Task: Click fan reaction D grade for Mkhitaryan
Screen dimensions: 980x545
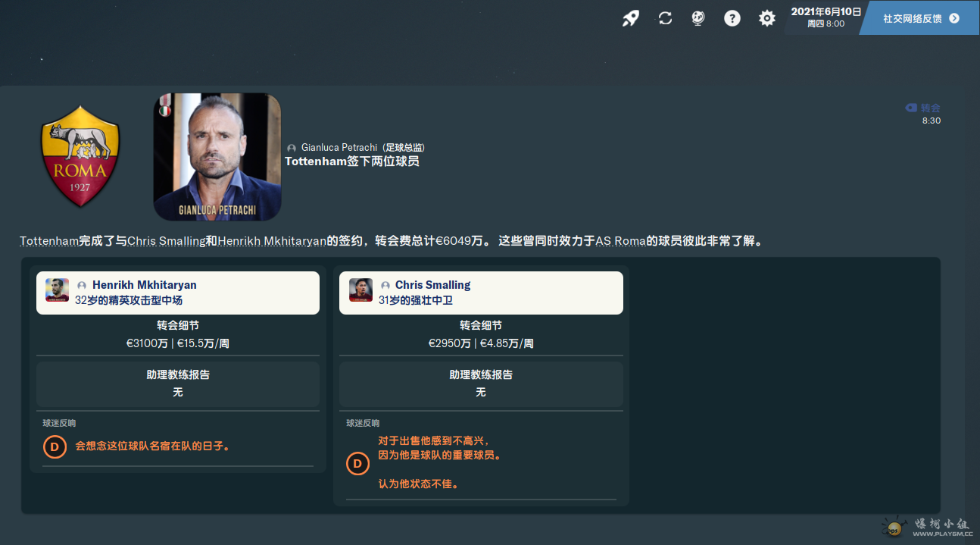Action: (x=55, y=447)
